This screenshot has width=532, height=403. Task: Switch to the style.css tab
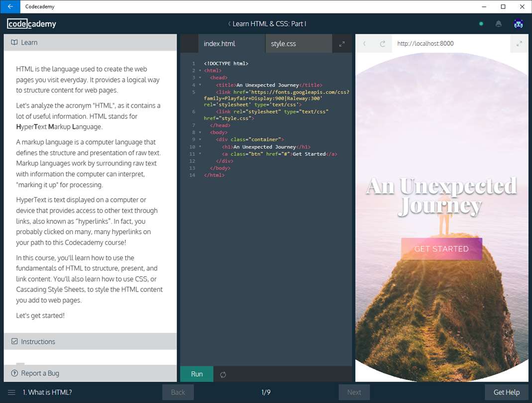click(299, 43)
